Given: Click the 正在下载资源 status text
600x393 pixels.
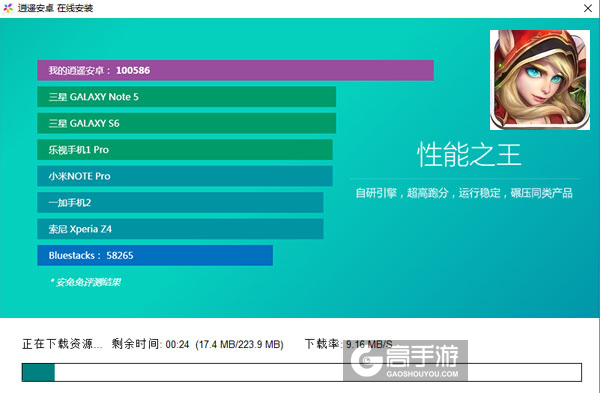Looking at the screenshot, I should pos(62,344).
